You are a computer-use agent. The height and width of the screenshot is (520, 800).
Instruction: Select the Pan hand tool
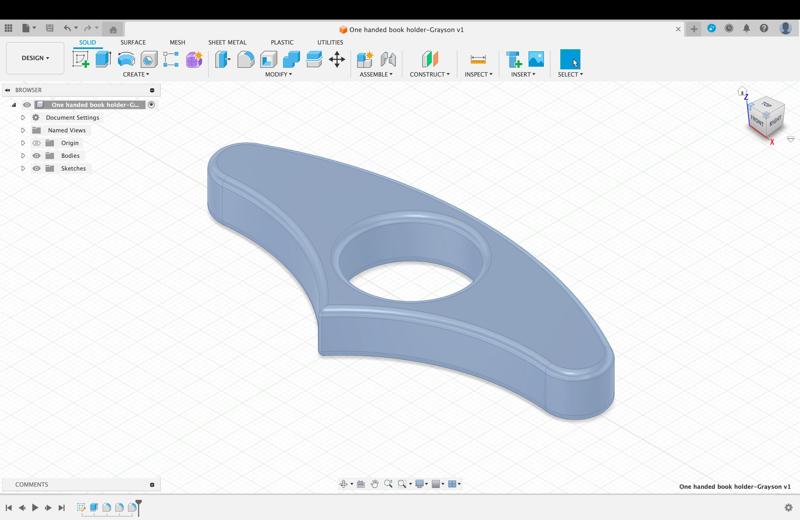pos(375,484)
